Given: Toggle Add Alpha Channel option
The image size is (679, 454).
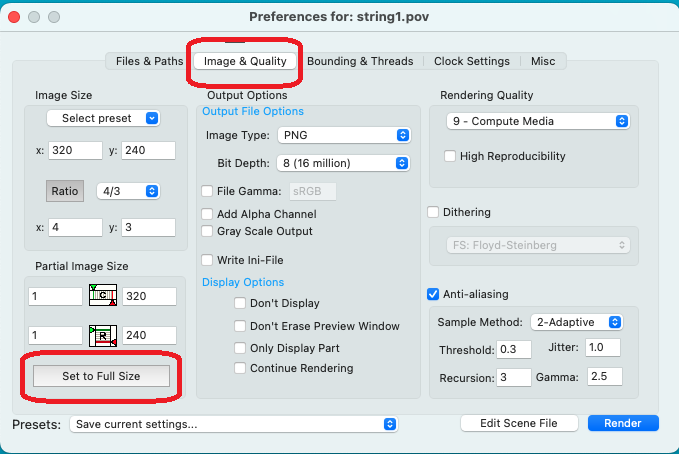Looking at the screenshot, I should coord(207,214).
